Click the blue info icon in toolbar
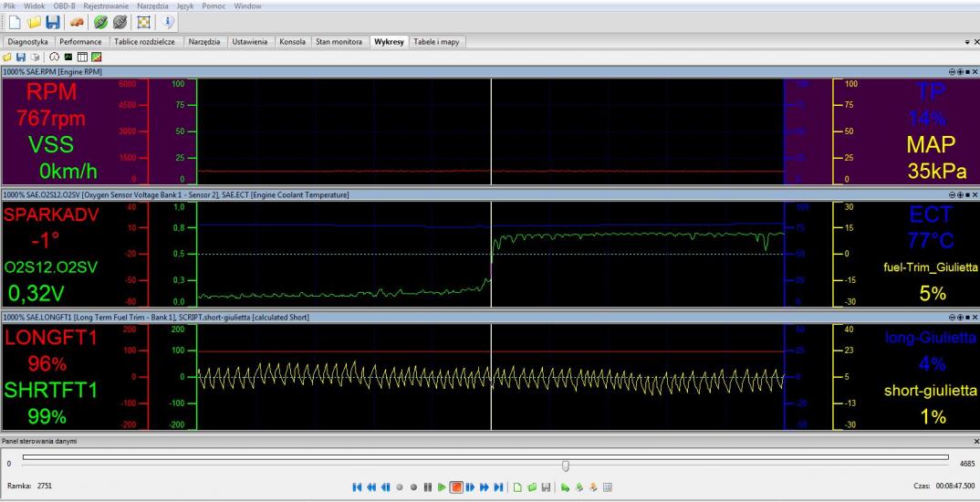This screenshot has width=980, height=502. [x=170, y=23]
